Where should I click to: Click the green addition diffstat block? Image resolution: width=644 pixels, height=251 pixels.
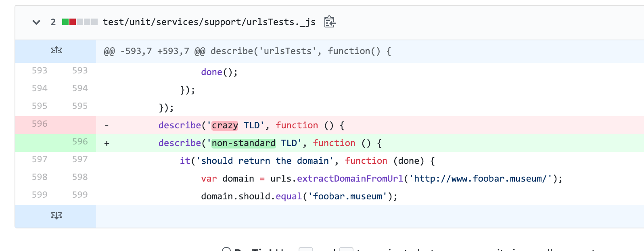(65, 22)
